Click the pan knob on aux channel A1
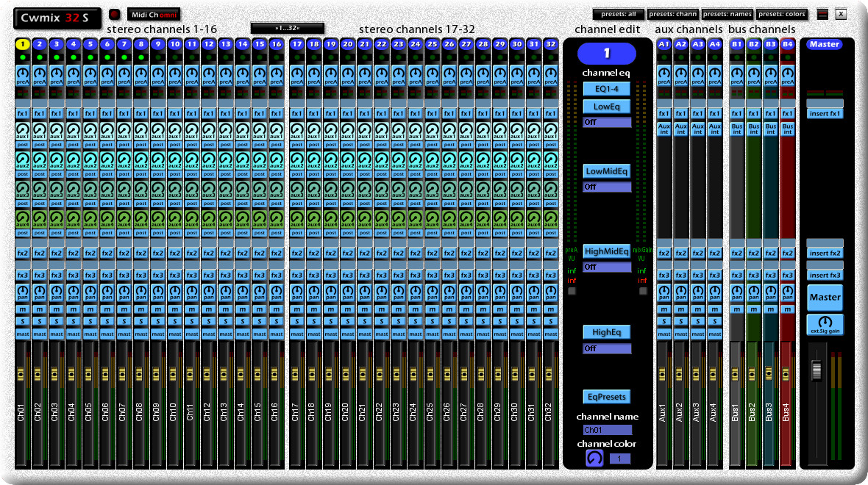This screenshot has width=868, height=485. [x=664, y=291]
